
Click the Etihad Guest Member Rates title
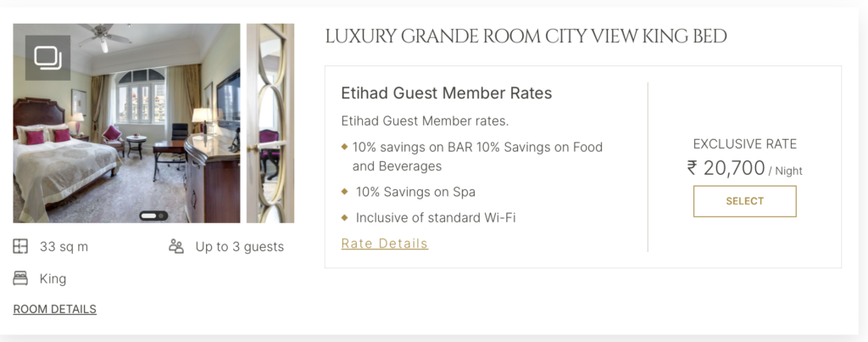pos(446,93)
